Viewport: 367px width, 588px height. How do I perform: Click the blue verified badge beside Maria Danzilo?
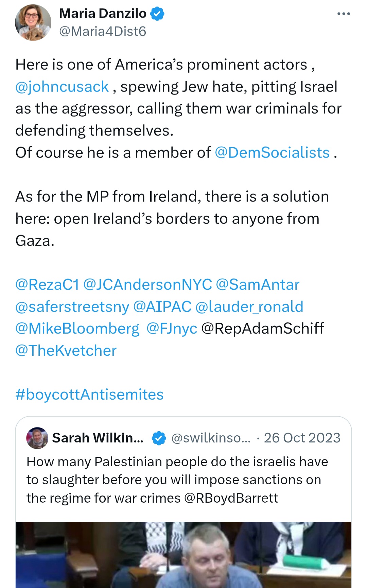[x=157, y=14]
